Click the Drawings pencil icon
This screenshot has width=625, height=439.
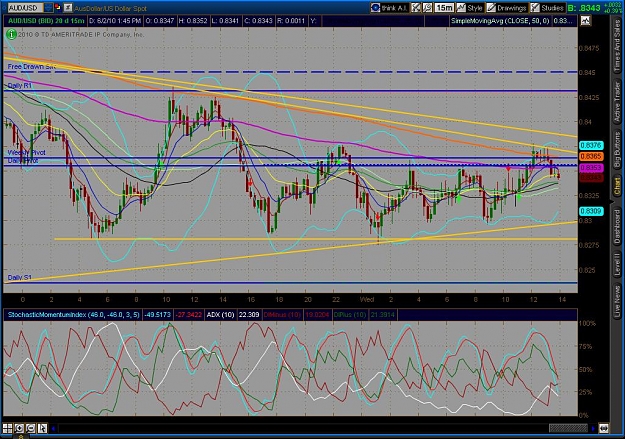pyautogui.click(x=491, y=8)
